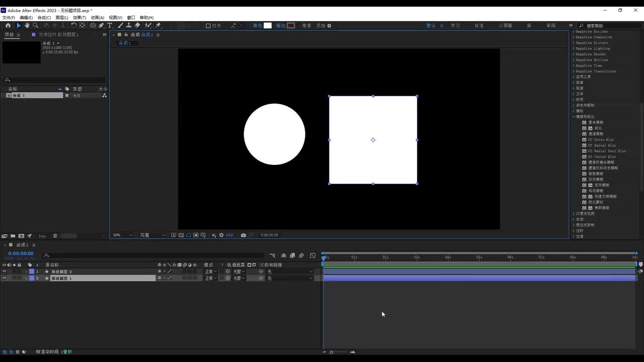The height and width of the screenshot is (362, 644).
Task: Toggle the 对齐 snapping checkbox
Action: [x=208, y=26]
